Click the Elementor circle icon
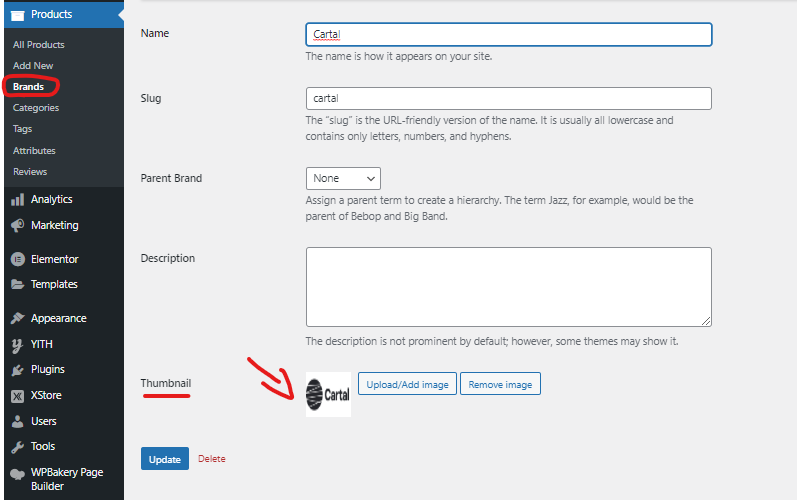Screen dimensions: 797x500 [x=17, y=259]
